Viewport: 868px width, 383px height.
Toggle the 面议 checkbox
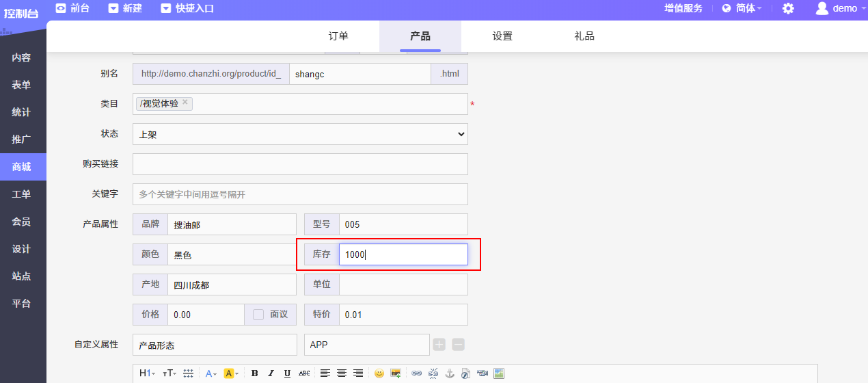(x=258, y=315)
